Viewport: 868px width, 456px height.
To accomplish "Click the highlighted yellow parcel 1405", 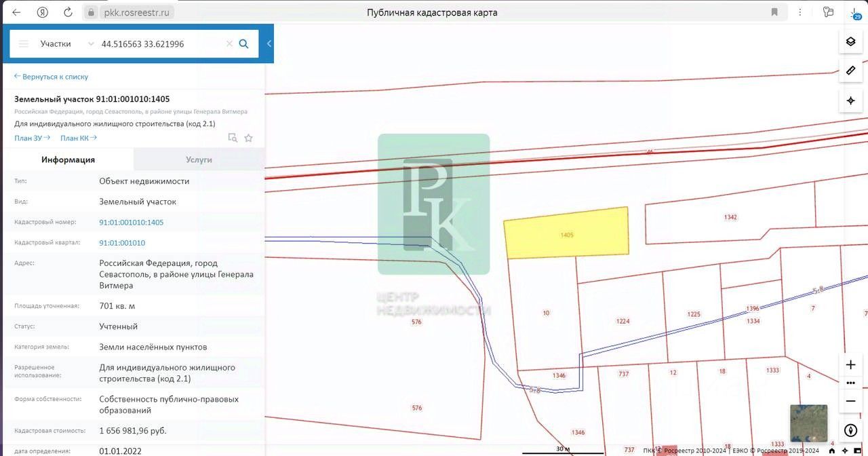I will tap(566, 233).
